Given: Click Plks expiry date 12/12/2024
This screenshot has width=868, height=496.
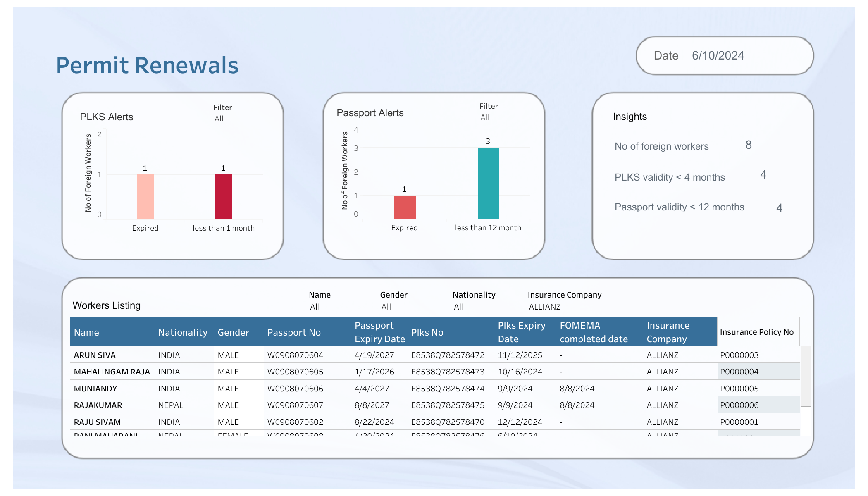Looking at the screenshot, I should (x=520, y=422).
